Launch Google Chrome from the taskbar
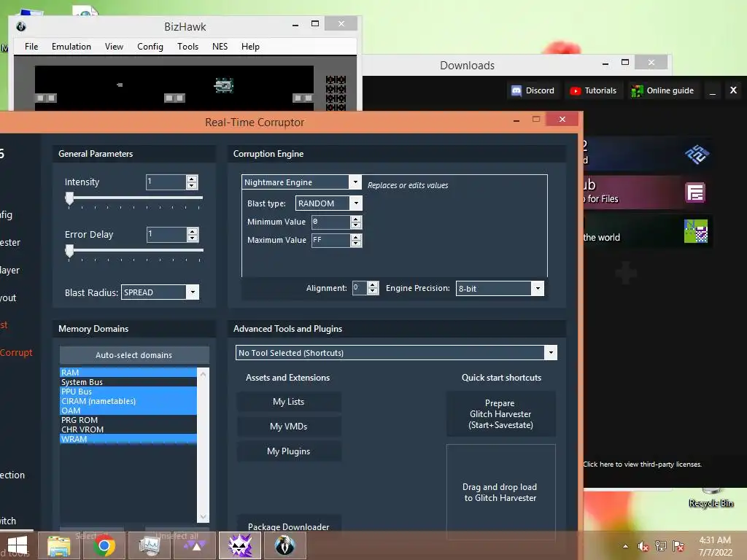The width and height of the screenshot is (747, 560). tap(104, 545)
